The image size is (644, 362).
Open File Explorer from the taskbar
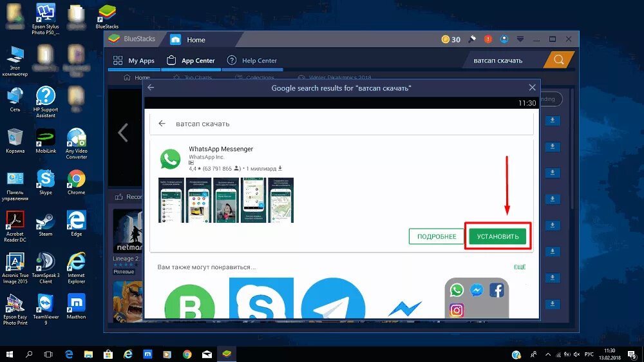click(88, 354)
